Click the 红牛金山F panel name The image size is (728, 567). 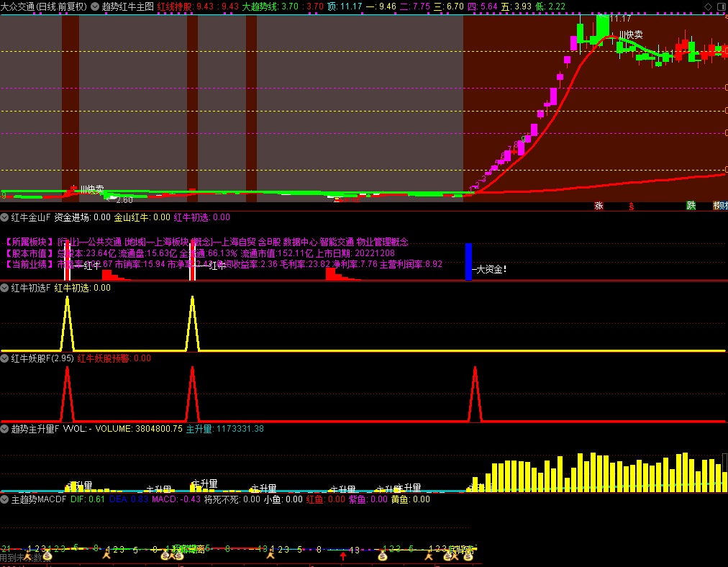click(31, 217)
